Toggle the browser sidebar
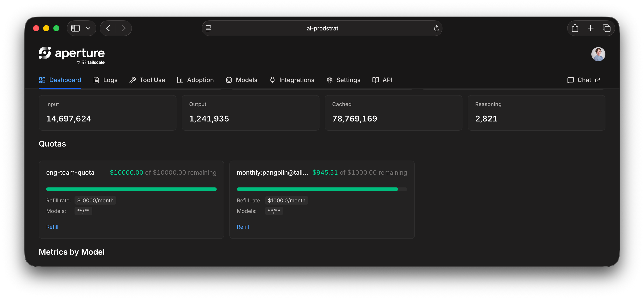644x299 pixels. pyautogui.click(x=75, y=28)
